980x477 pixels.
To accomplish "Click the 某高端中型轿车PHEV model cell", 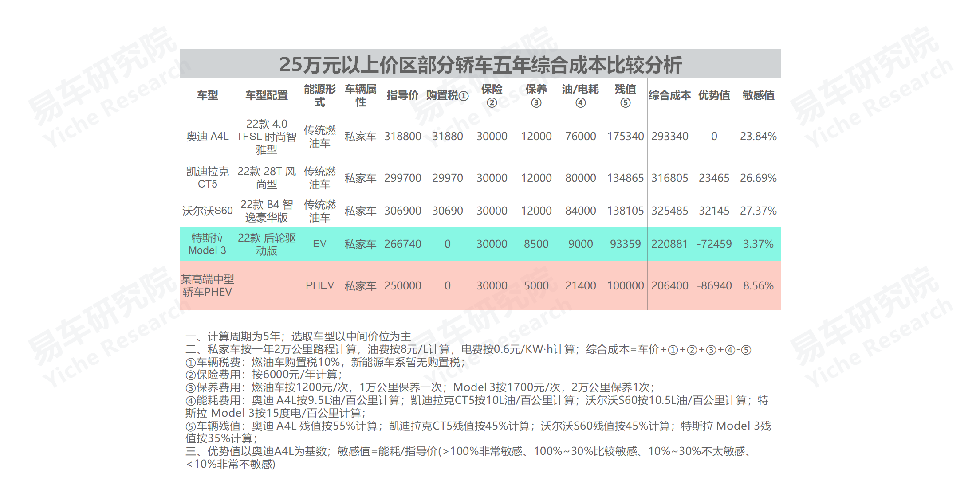I will pyautogui.click(x=208, y=285).
